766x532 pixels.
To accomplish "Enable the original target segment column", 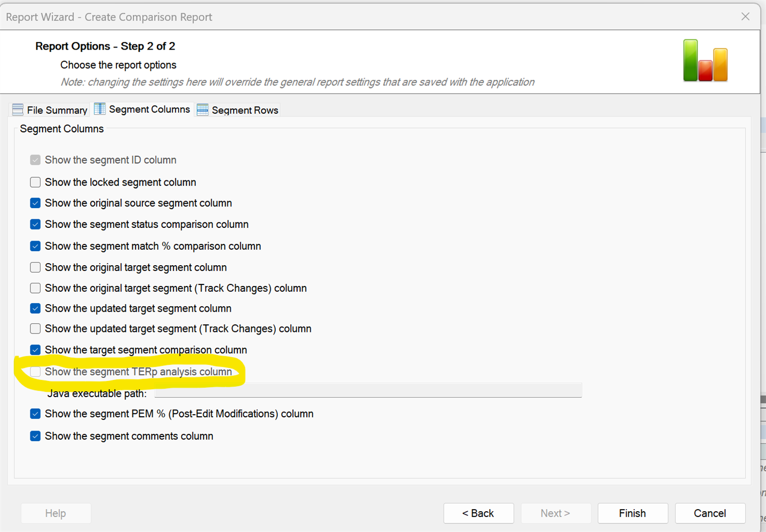I will (35, 267).
